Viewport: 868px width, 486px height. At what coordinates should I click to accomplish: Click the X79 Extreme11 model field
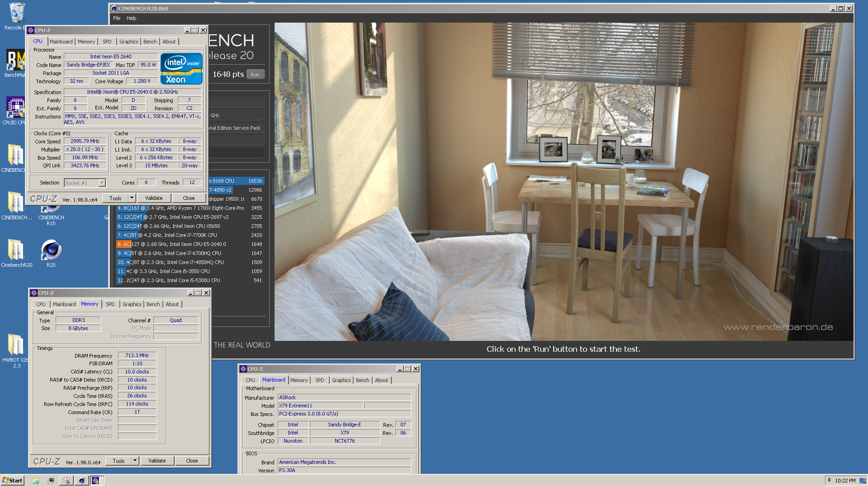point(320,406)
